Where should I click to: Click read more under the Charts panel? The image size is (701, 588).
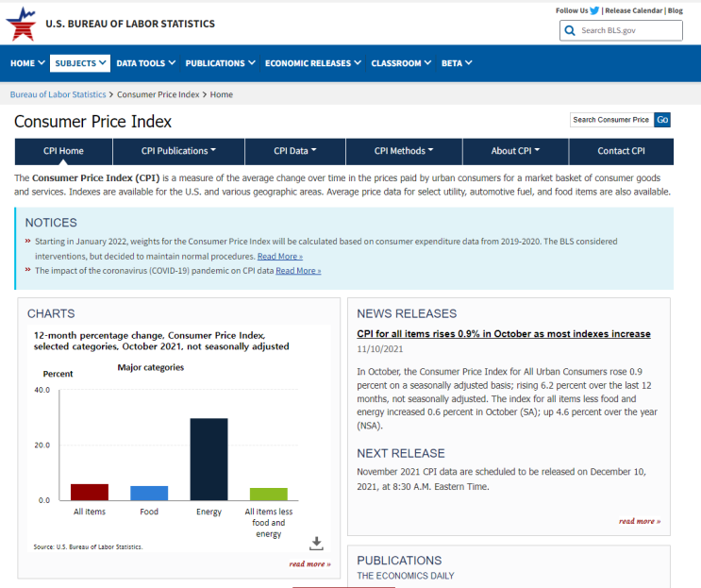click(x=309, y=563)
